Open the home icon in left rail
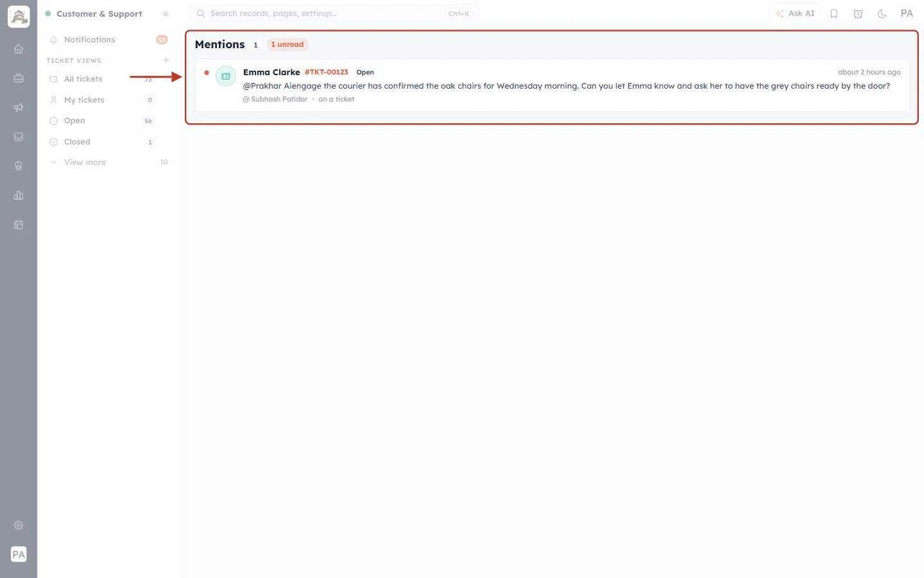Screen dimensions: 924x578 [19, 49]
